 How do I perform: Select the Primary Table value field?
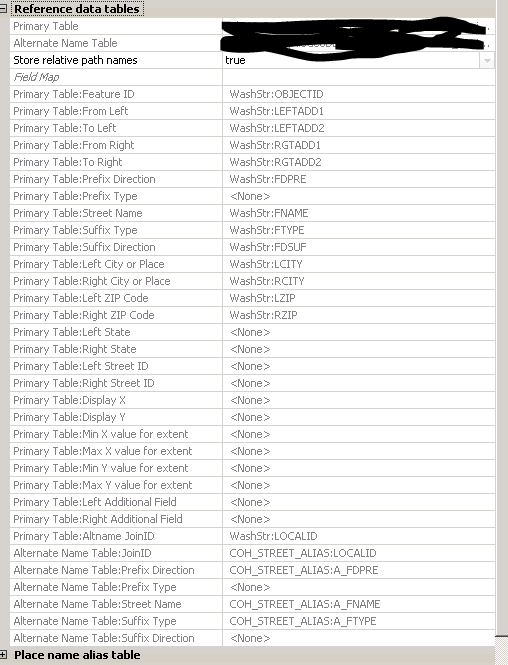[358, 26]
